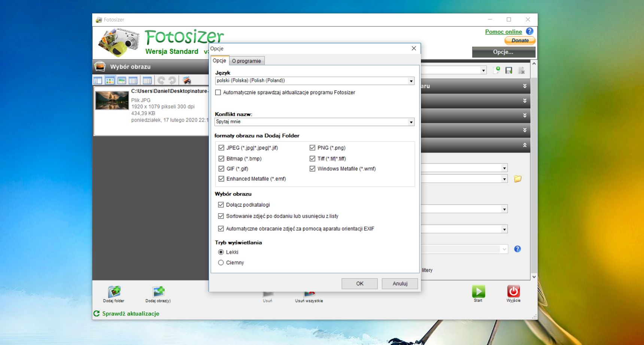This screenshot has height=345, width=644.
Task: Select the two-pane list view icon
Action: [98, 80]
